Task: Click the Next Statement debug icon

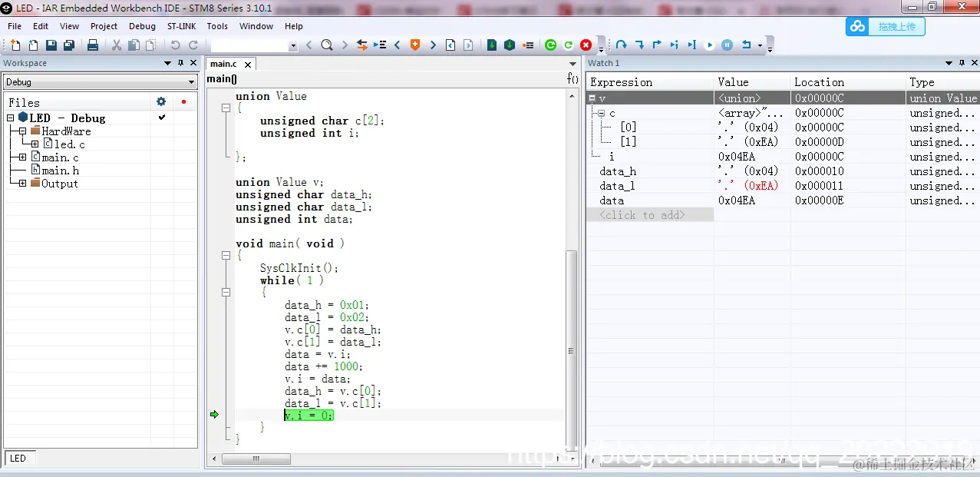Action: (x=675, y=45)
